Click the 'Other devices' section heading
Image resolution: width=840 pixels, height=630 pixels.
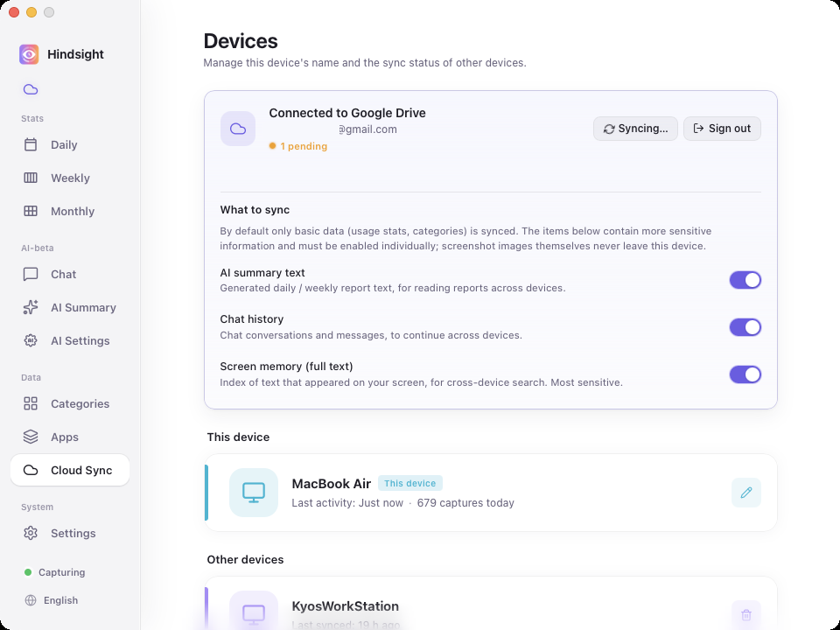point(245,559)
